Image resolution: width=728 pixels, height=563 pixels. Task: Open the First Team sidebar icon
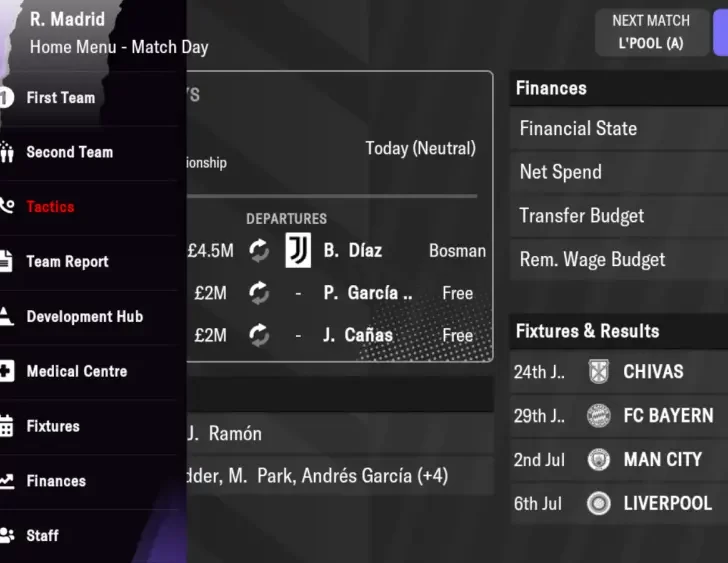(6, 98)
